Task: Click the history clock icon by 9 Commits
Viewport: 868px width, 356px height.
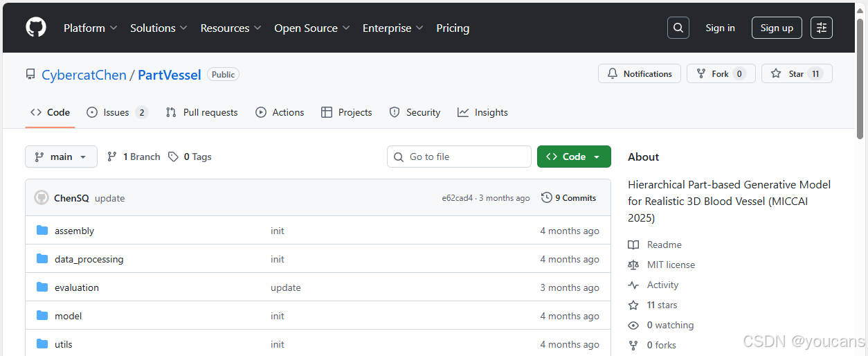Action: click(547, 197)
